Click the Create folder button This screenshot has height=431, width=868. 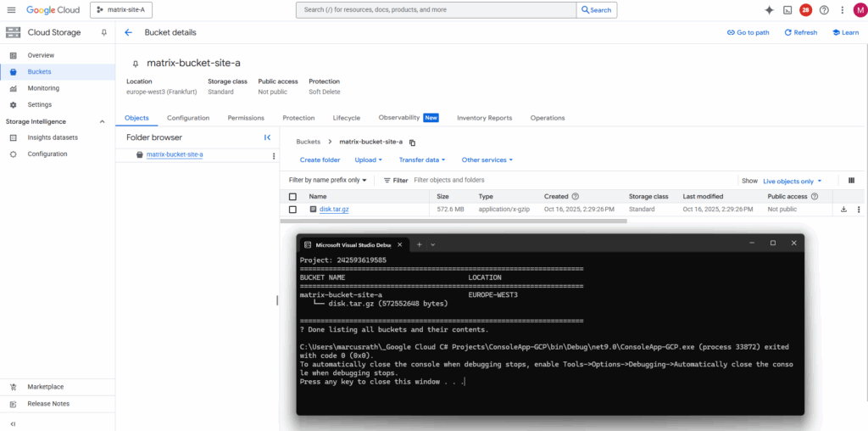(x=320, y=160)
